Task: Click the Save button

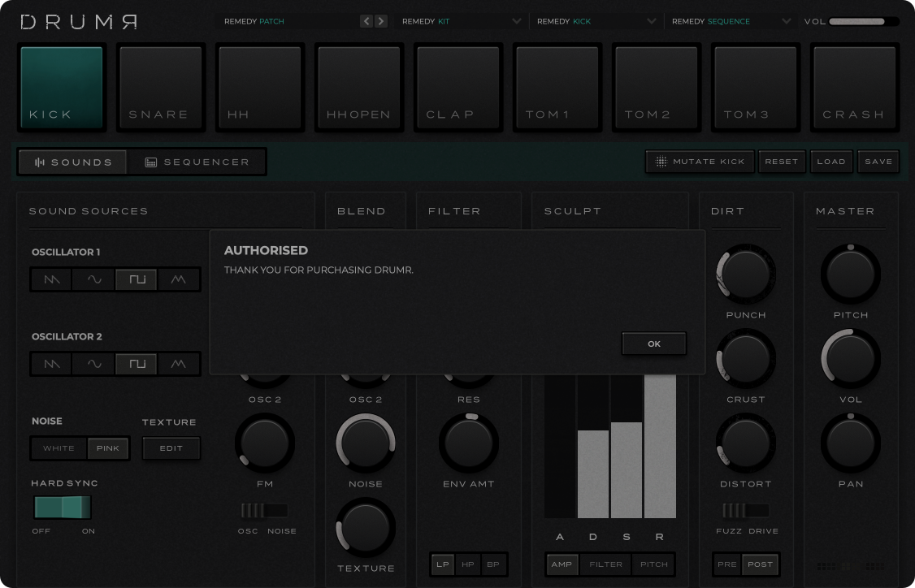Action: point(878,162)
